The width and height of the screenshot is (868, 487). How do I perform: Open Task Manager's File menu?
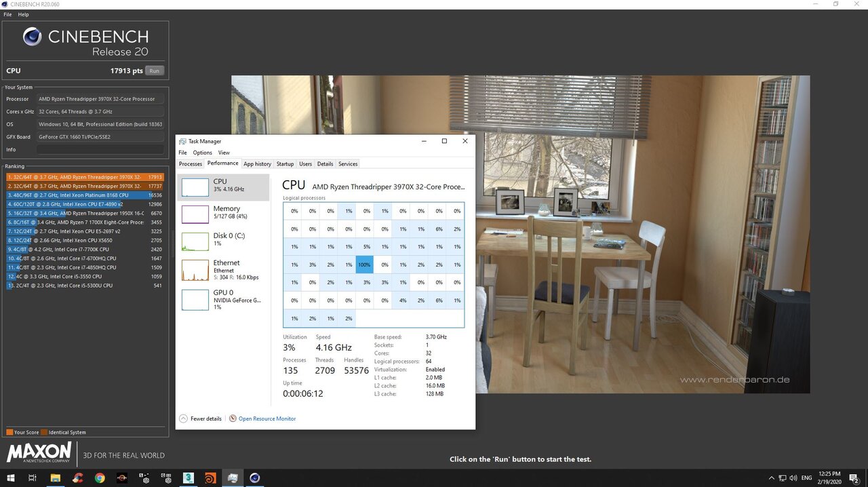182,153
